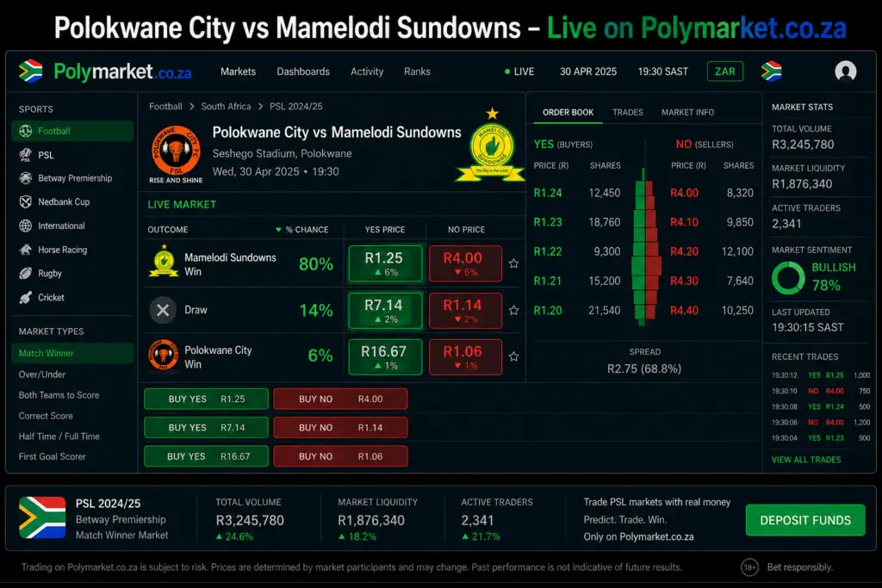The height and width of the screenshot is (588, 882).
Task: Click the R7.14 Yes price for Draw
Action: coord(385,310)
